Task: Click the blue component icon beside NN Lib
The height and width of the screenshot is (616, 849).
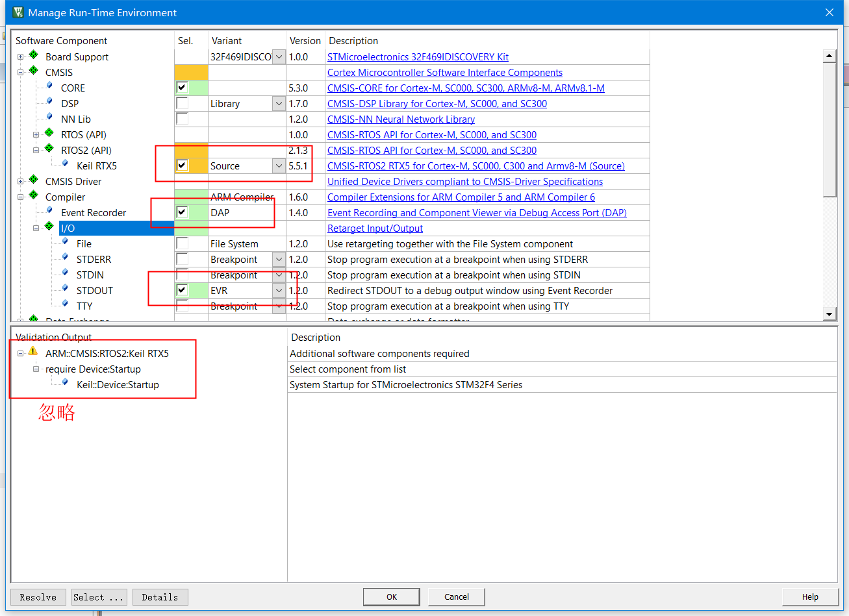Action: tap(49, 117)
